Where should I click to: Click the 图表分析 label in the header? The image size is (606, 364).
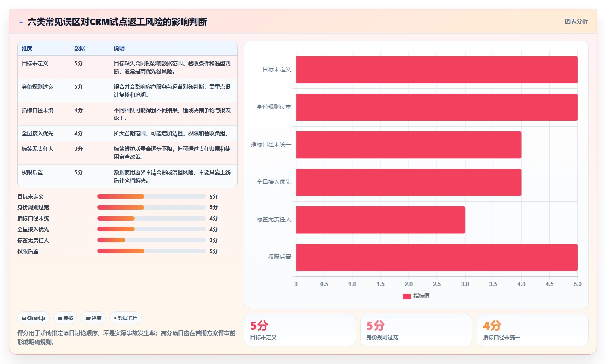(576, 21)
